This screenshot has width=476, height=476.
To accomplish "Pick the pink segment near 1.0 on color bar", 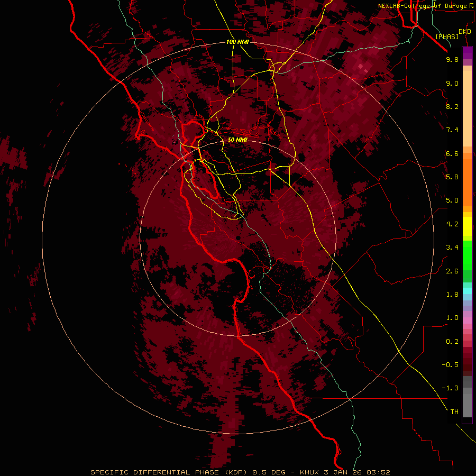I will 467,321.
